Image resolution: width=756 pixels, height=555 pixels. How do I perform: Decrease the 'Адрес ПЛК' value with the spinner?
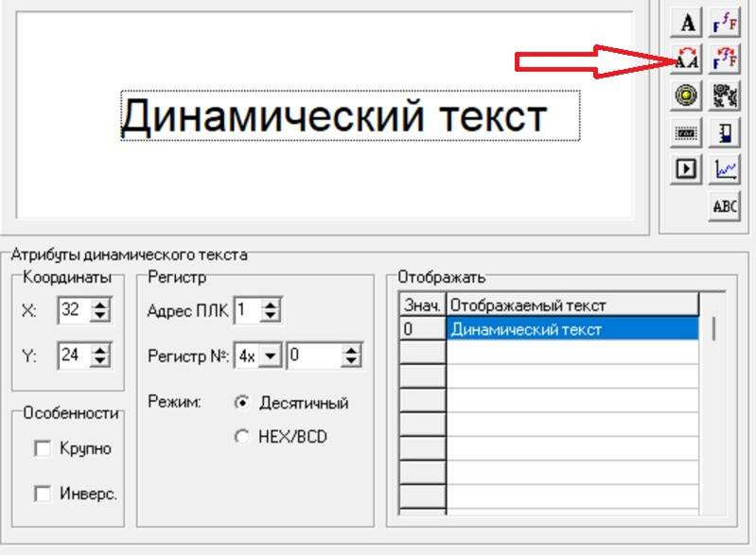[x=271, y=315]
